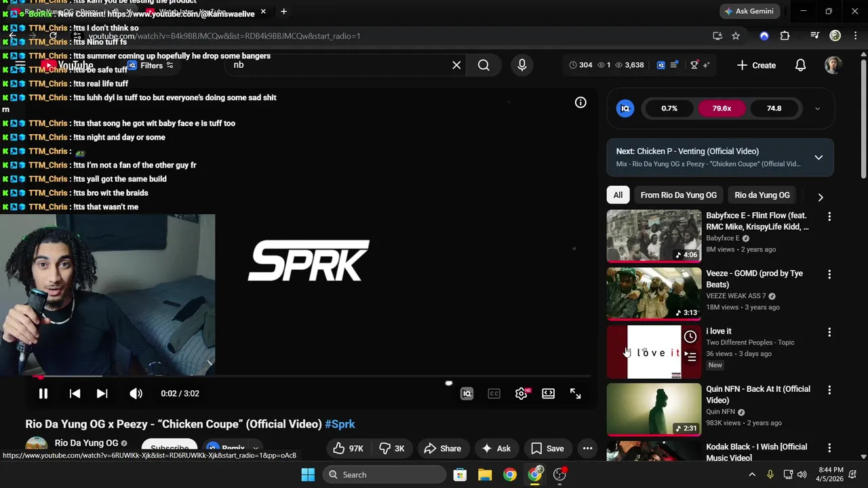868x488 pixels.
Task: Open the vidIQ Filters button in header
Action: [x=151, y=66]
